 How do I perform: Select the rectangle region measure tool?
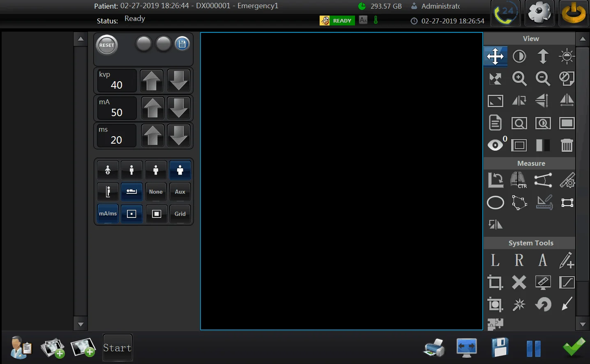[567, 202]
